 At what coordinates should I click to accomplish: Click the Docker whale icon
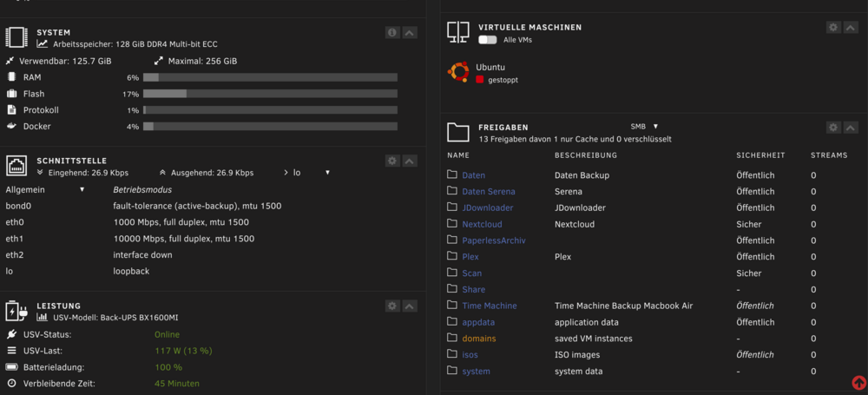pyautogui.click(x=11, y=126)
